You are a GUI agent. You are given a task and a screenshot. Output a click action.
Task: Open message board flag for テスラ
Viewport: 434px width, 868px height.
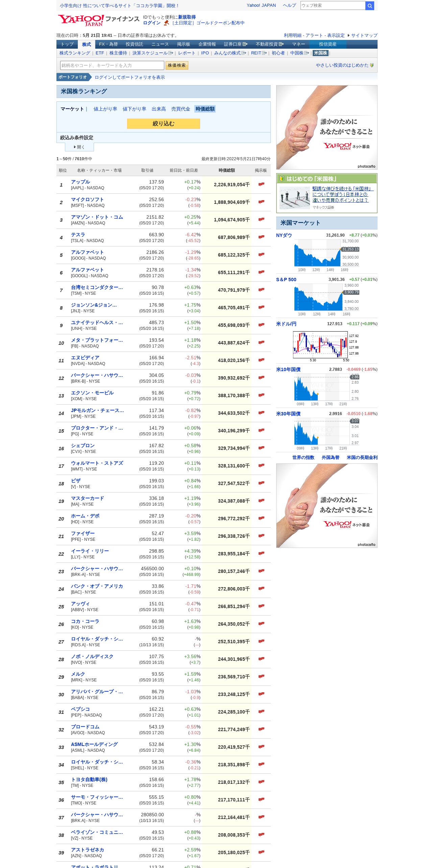coord(261,237)
